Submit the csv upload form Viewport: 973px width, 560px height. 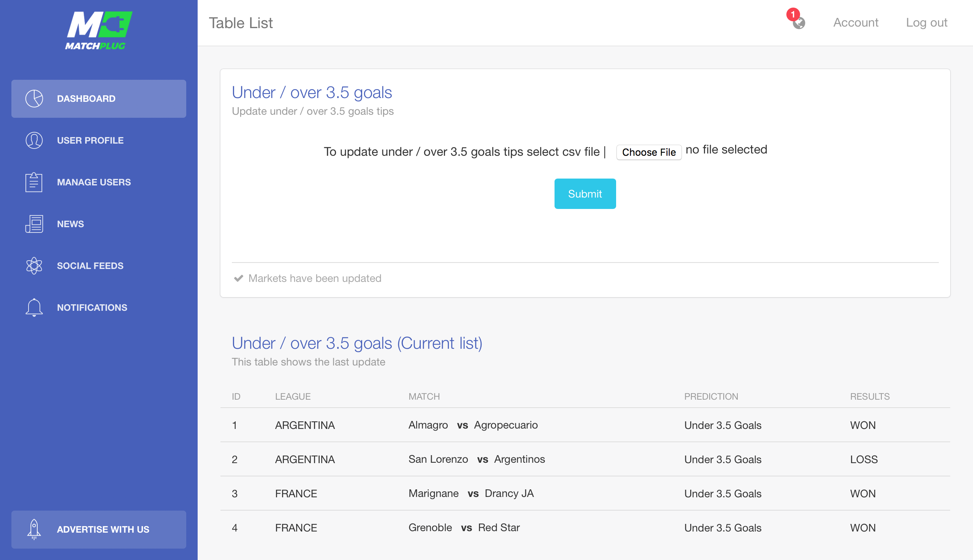(585, 194)
